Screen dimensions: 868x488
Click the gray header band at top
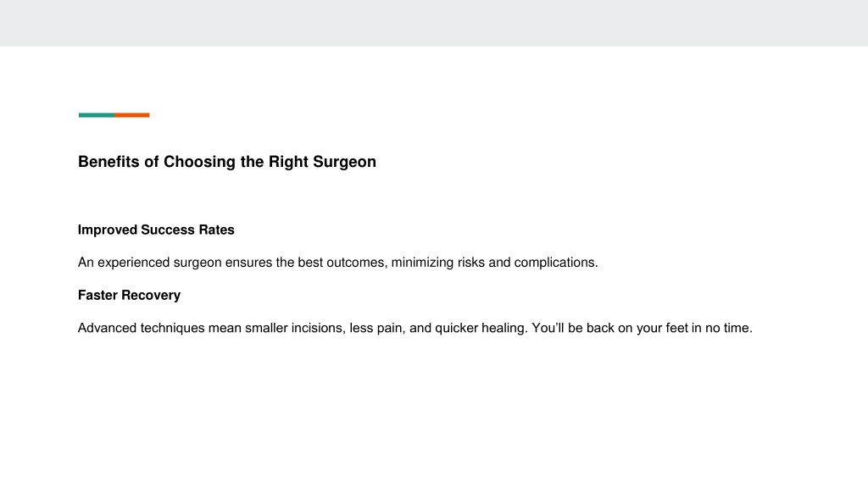click(434, 23)
